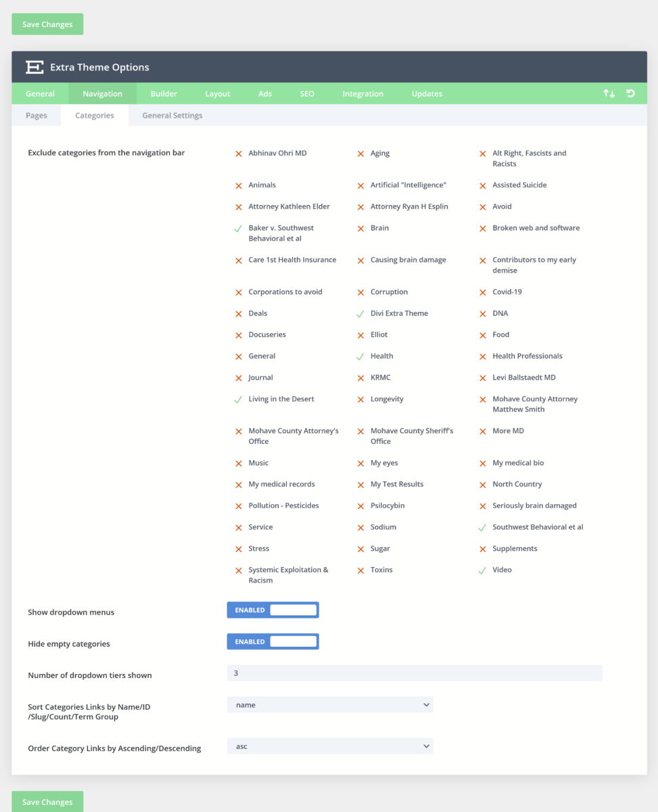Switch to the Pages tab
Image resolution: width=658 pixels, height=812 pixels.
pos(36,115)
